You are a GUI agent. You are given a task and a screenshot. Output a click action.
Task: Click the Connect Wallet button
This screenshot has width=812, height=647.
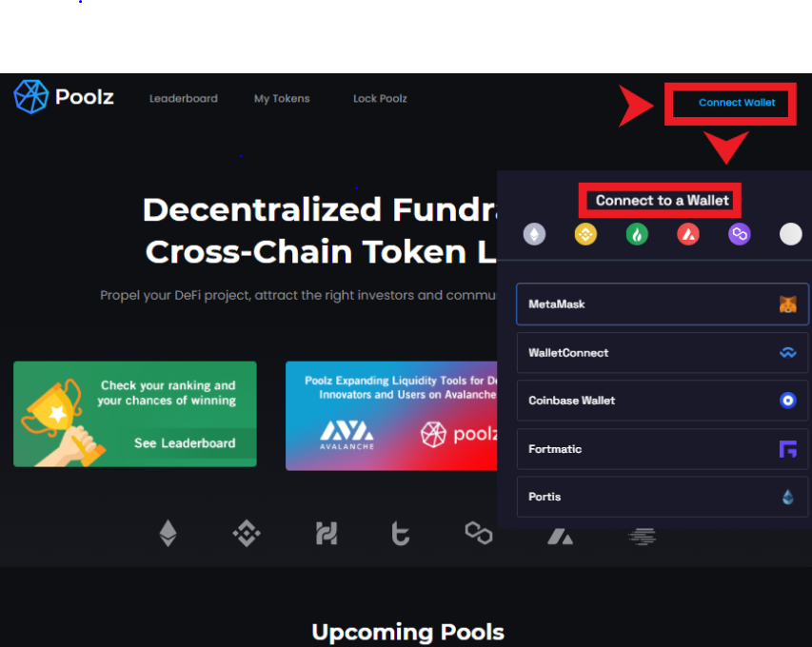pos(737,103)
